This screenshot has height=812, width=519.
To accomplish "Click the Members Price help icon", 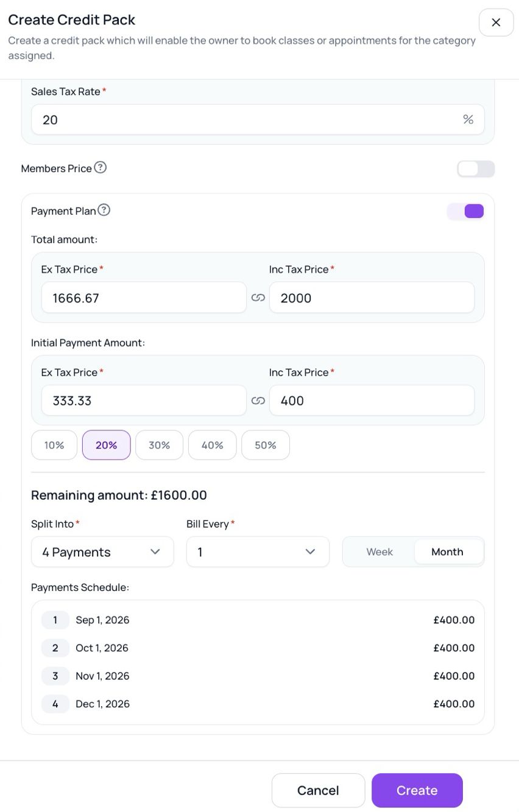I will click(101, 167).
